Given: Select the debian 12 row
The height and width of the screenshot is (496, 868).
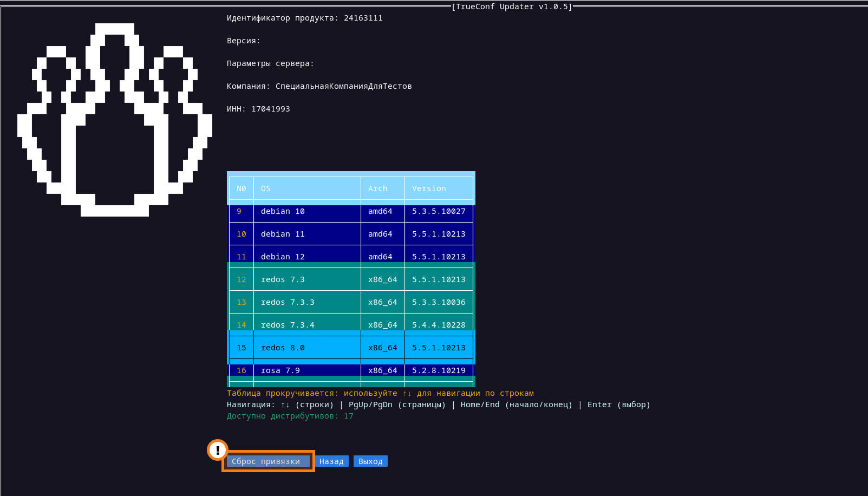Looking at the screenshot, I should tap(351, 257).
